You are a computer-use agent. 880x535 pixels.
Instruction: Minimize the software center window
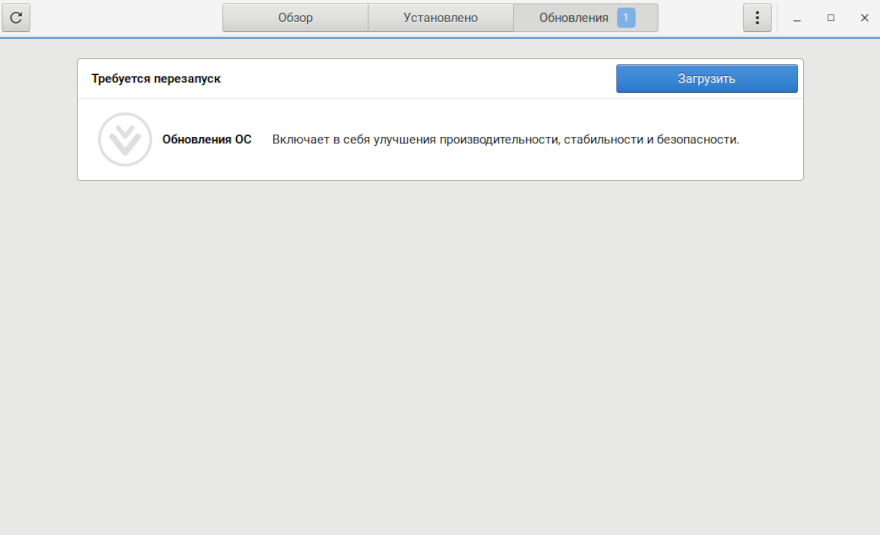point(797,18)
